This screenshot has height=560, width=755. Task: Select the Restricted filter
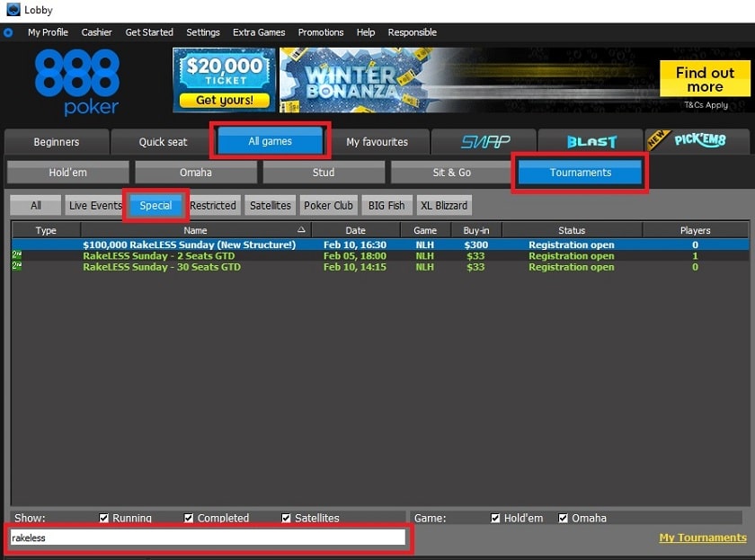[213, 206]
